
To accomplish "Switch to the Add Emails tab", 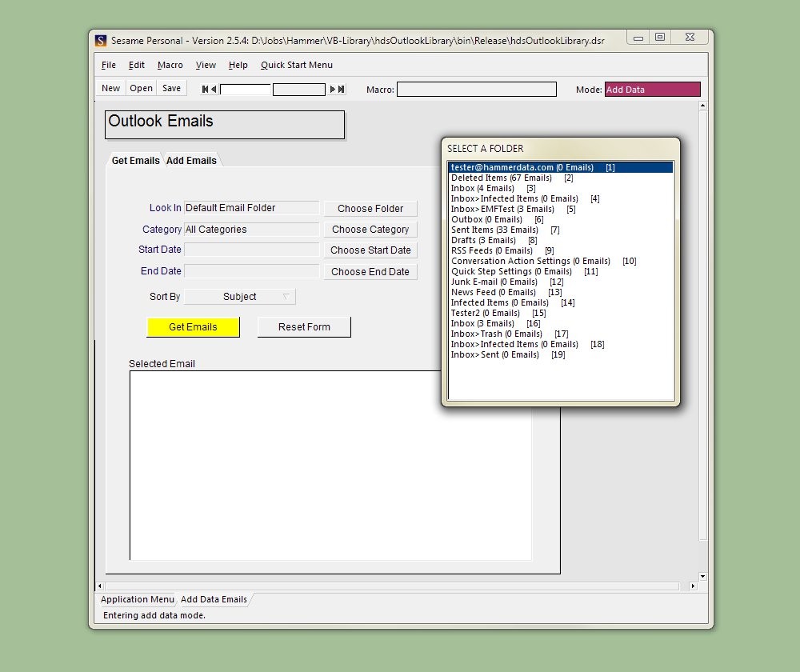I will coord(191,160).
